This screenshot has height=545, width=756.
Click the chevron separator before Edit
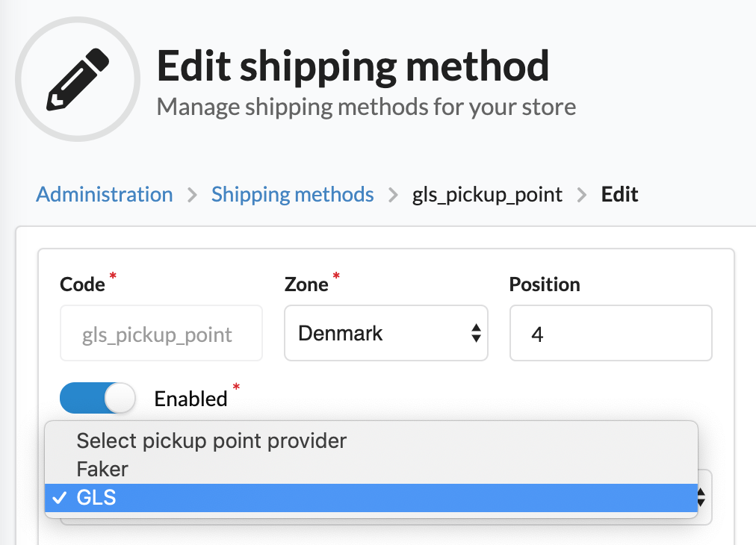click(582, 196)
